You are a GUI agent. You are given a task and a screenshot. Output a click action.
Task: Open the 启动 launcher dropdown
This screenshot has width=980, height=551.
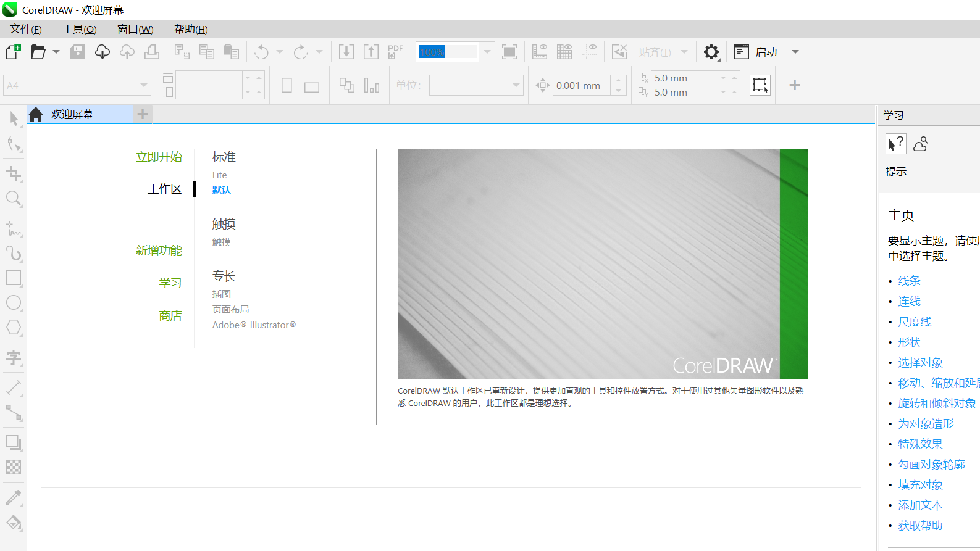(795, 52)
